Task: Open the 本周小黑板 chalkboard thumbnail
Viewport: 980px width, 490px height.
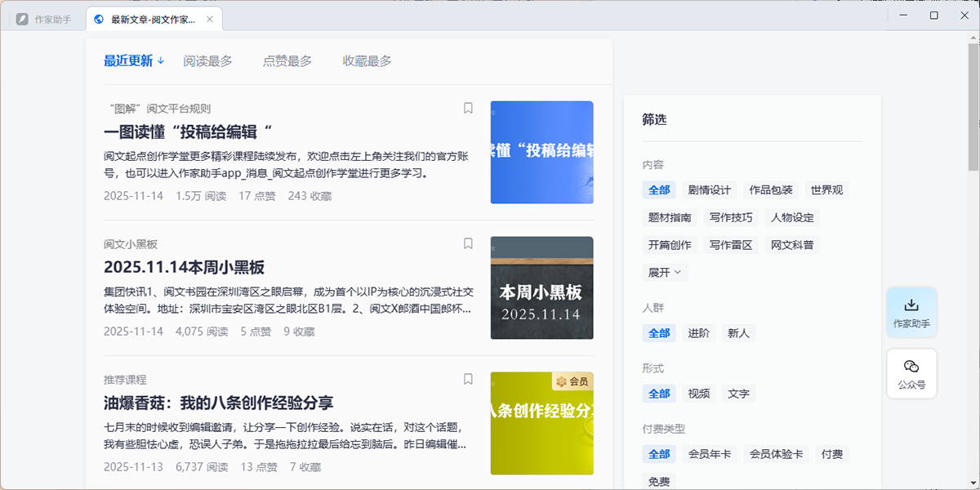Action: (541, 287)
